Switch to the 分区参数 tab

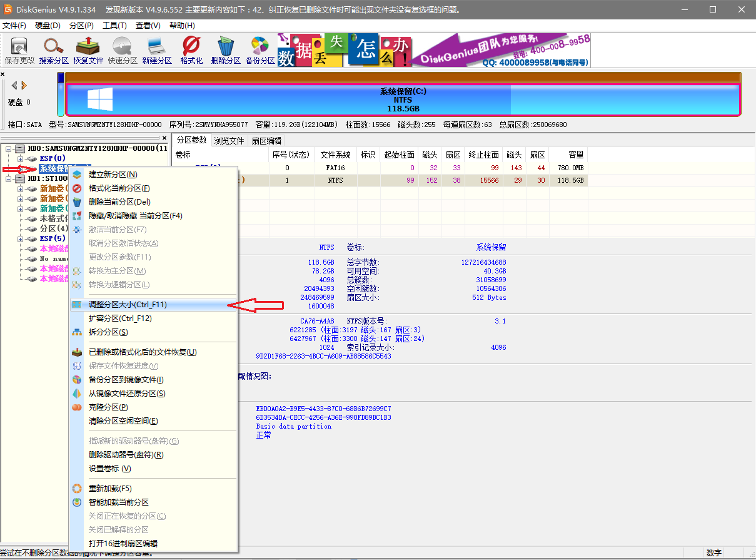point(191,140)
